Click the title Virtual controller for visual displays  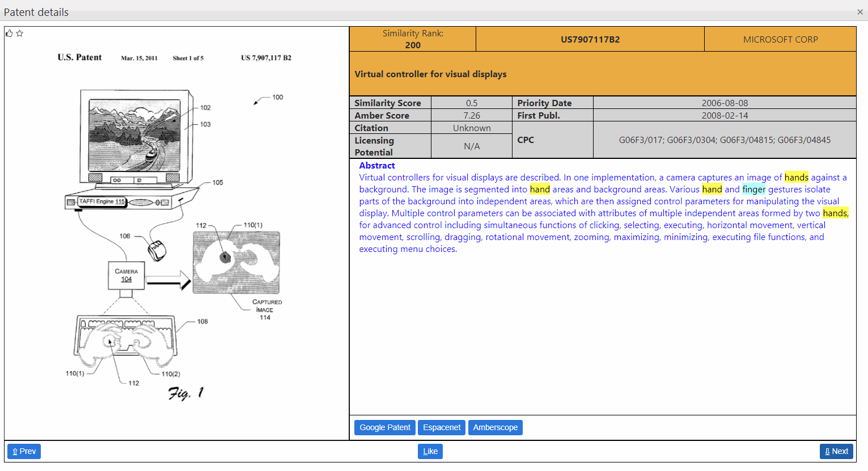coord(430,74)
